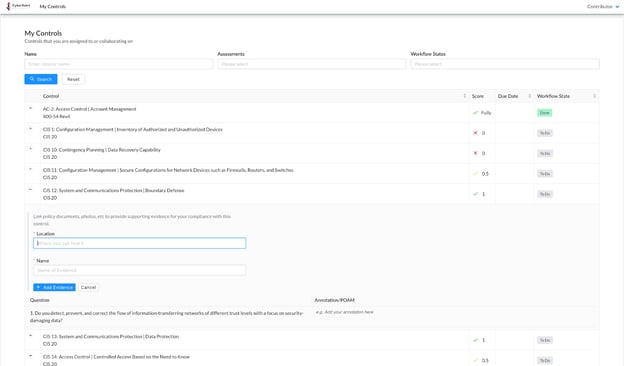Click the Score column header
Screen dimensions: 624x366
coord(478,96)
